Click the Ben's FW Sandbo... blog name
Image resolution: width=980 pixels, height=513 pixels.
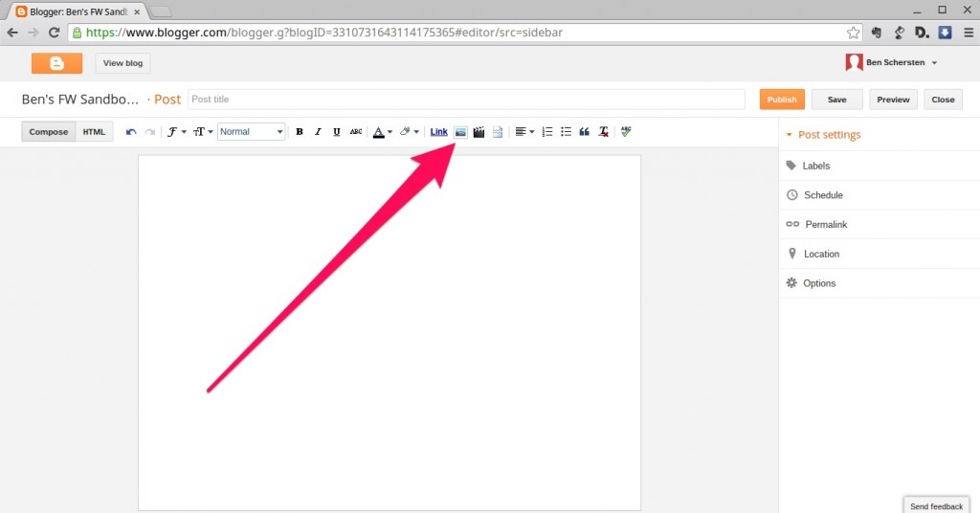[x=80, y=100]
